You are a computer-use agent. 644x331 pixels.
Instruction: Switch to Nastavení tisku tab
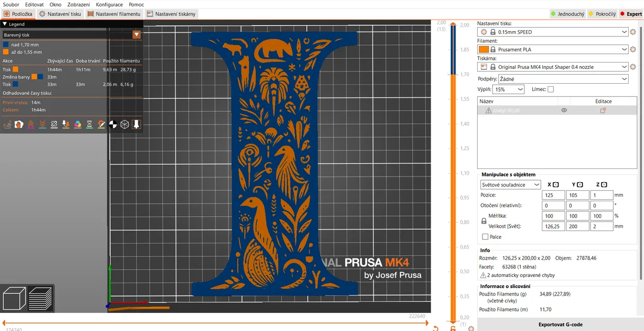(60, 14)
